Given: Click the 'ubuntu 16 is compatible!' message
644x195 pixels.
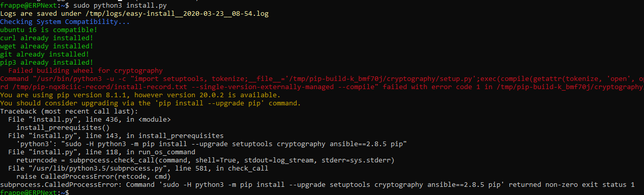Looking at the screenshot, I should tap(48, 30).
